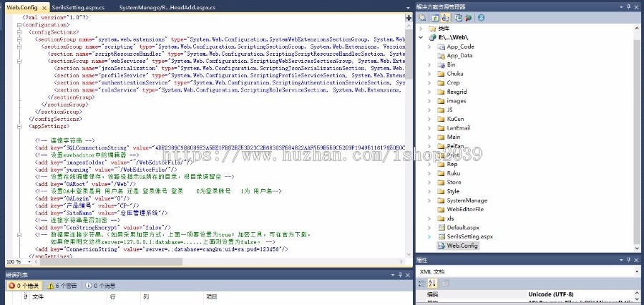The width and height of the screenshot is (644, 305).
Task: Select the Rep folder icon
Action: [441, 164]
